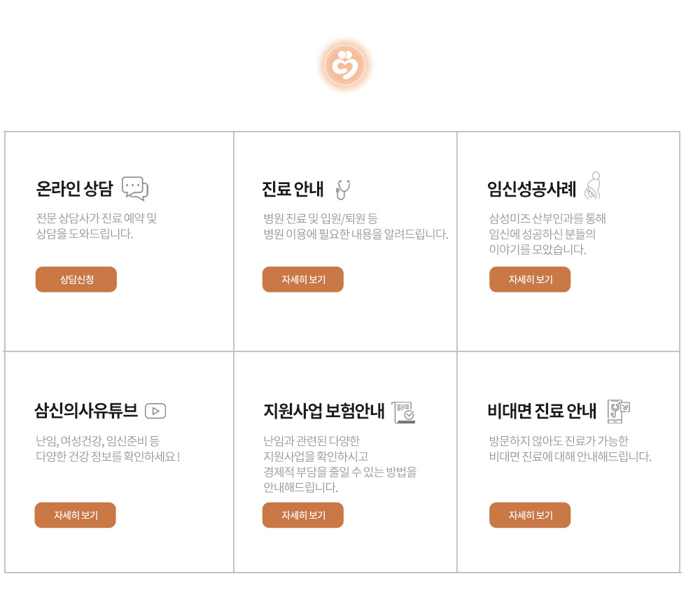Click the 진료 안내 heading

pyautogui.click(x=293, y=189)
